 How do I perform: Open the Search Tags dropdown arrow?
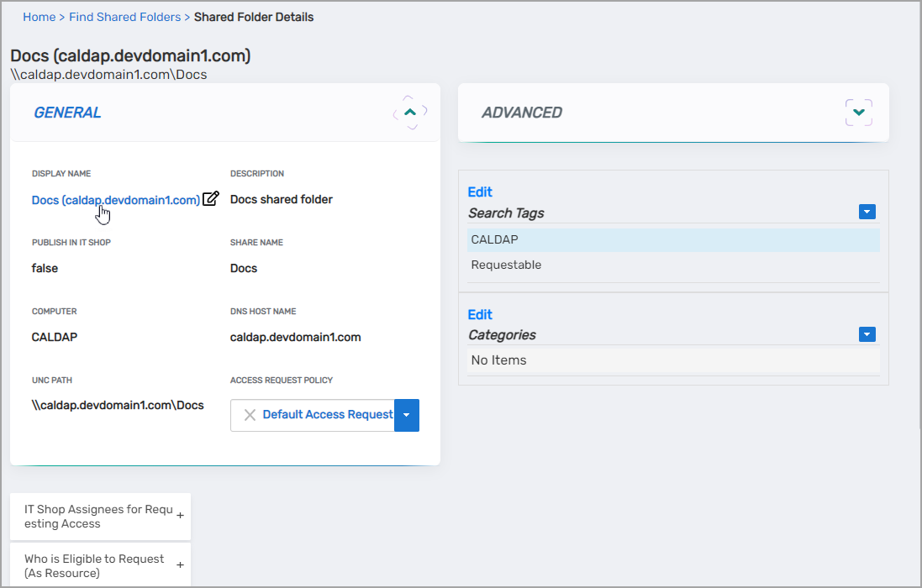(x=867, y=213)
